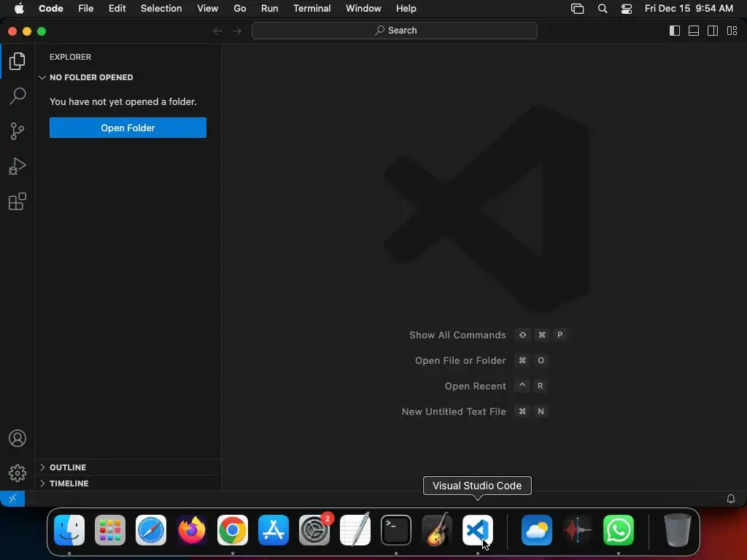
Task: Open Terminal app from the Dock
Action: click(x=396, y=530)
